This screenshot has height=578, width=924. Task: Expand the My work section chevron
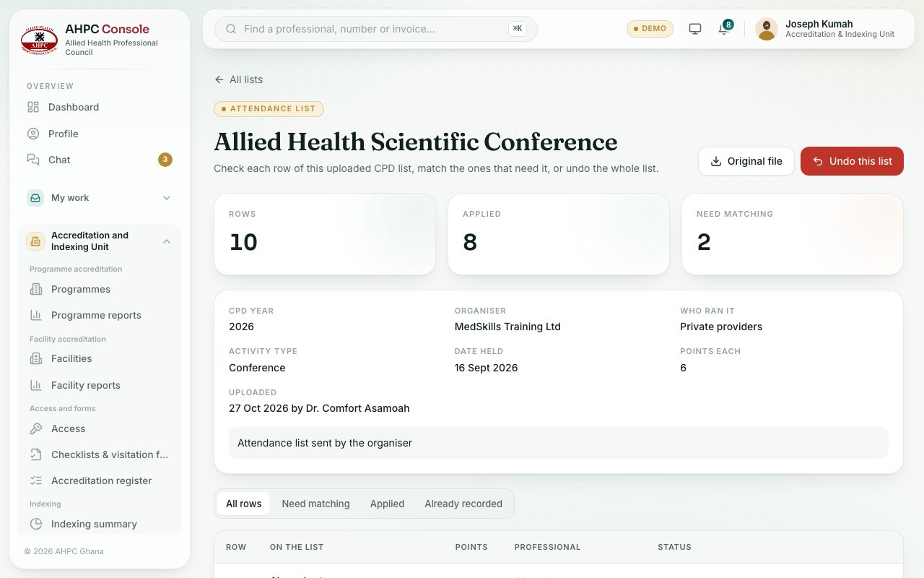(167, 198)
